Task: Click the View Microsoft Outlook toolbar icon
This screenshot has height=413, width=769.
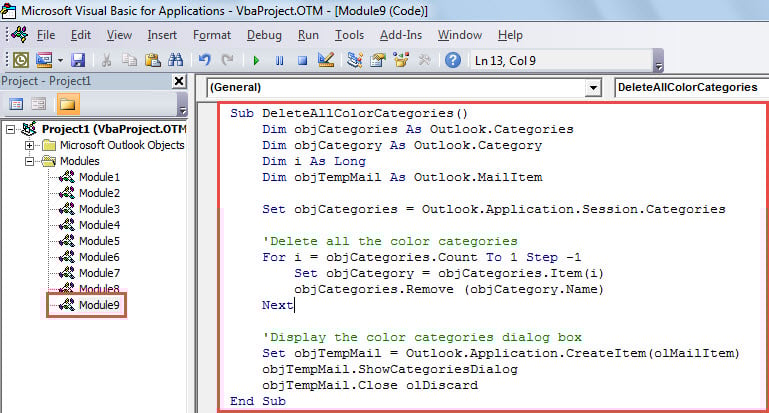Action: pyautogui.click(x=21, y=60)
